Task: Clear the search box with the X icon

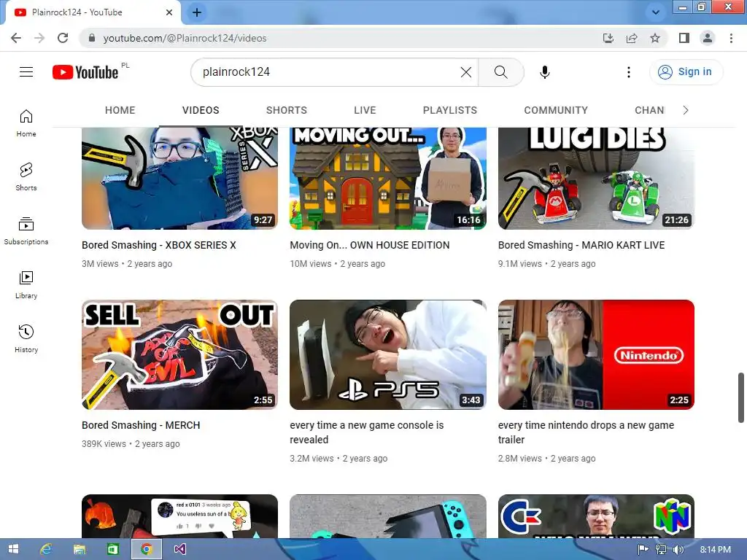Action: [x=466, y=72]
